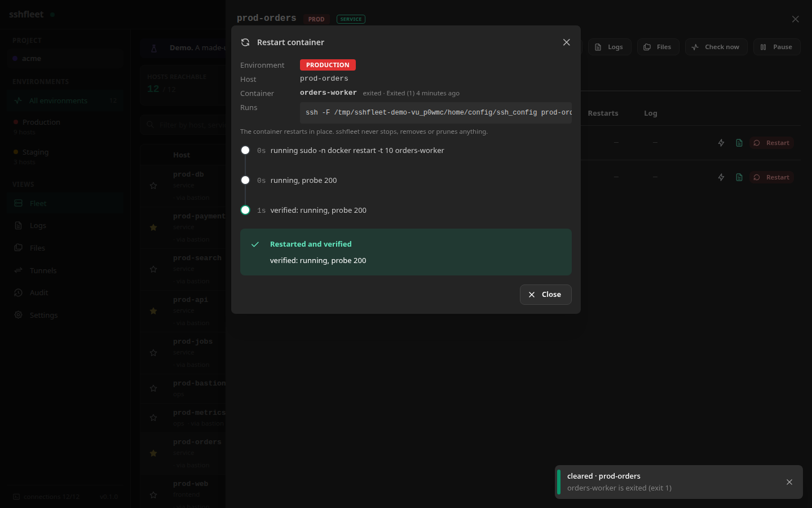The width and height of the screenshot is (812, 508).
Task: Click the Host column header in fleet table
Action: click(182, 155)
